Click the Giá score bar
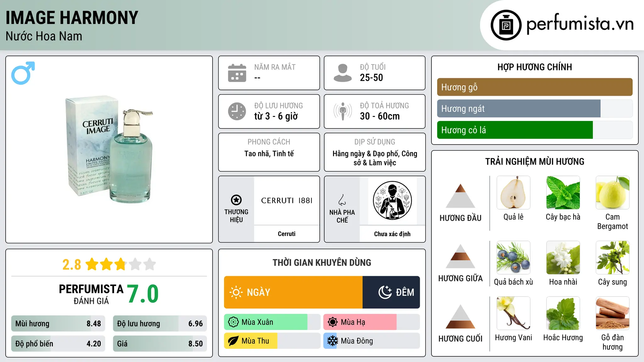 pos(160,343)
